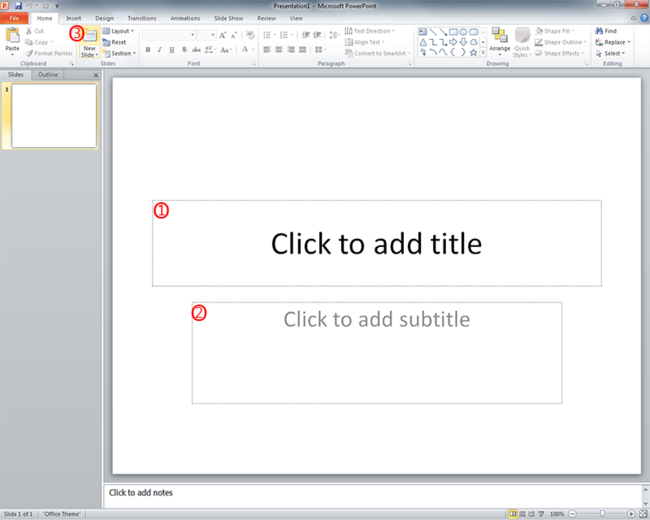This screenshot has width=650, height=520.
Task: Switch to the Outline pane tab
Action: pos(48,75)
